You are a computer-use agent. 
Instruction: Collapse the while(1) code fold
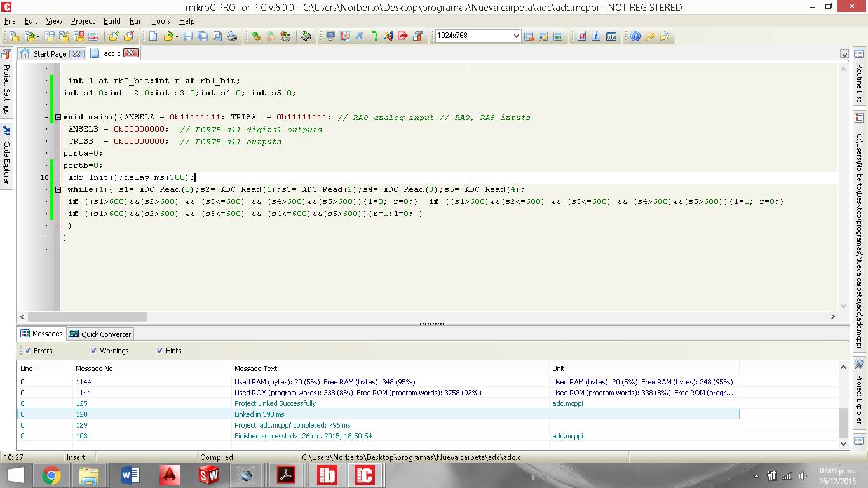[57, 189]
